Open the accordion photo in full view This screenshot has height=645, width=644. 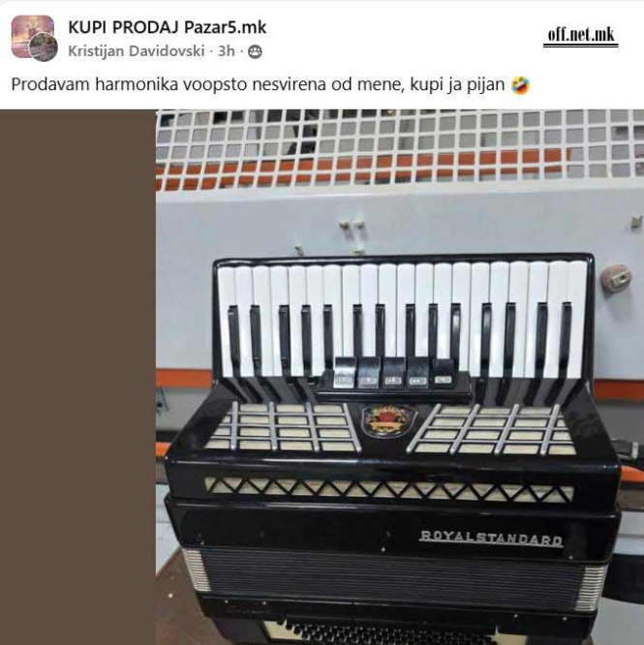(x=400, y=377)
